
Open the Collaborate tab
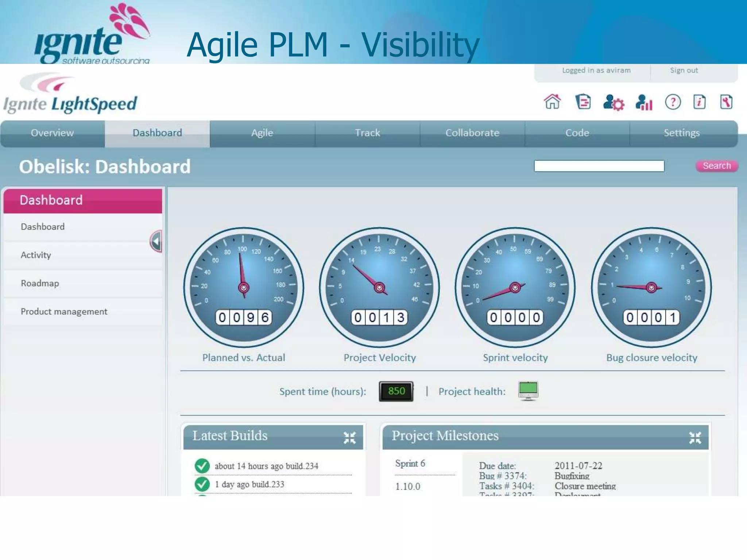pyautogui.click(x=472, y=133)
